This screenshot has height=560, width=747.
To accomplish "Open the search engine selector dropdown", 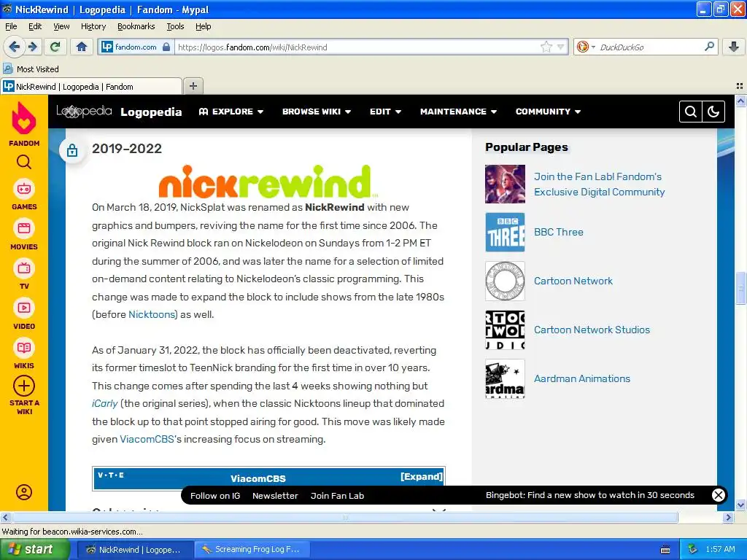I will coord(586,47).
